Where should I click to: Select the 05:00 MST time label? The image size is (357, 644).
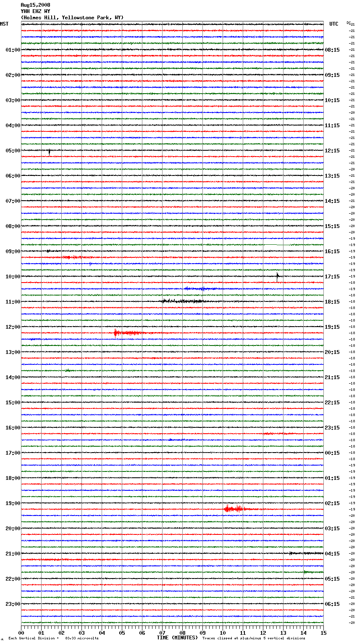[x=13, y=151]
